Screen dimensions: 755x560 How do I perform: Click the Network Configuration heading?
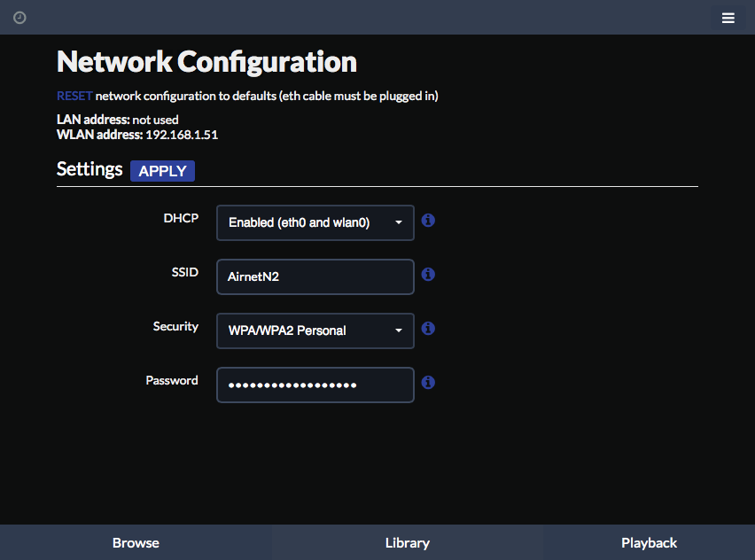click(x=207, y=62)
